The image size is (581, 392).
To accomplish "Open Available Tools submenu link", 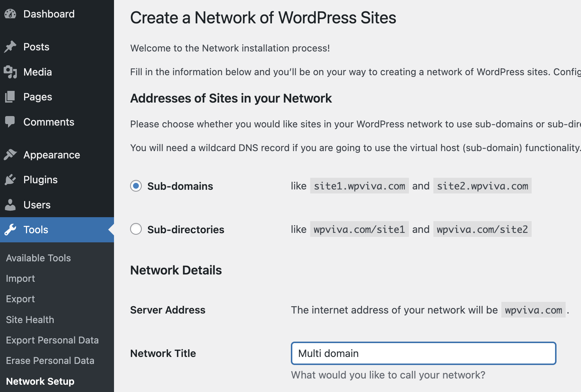I will coord(38,258).
